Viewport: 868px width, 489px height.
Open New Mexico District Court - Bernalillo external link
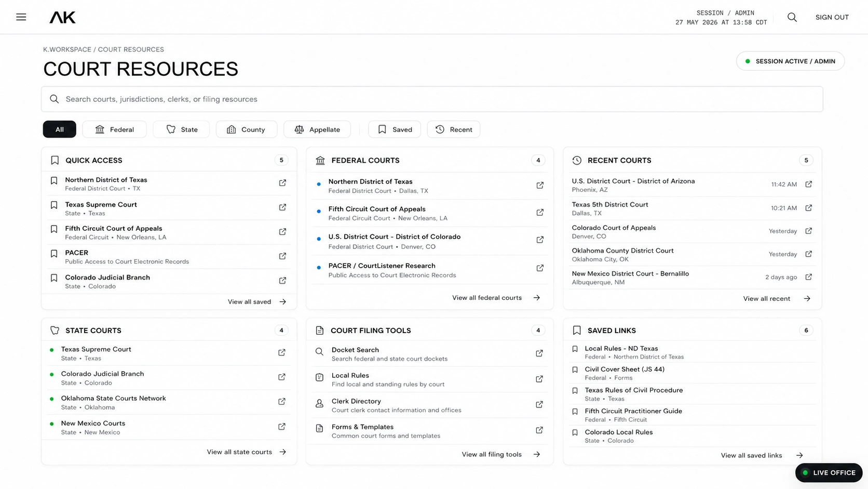[x=808, y=277]
